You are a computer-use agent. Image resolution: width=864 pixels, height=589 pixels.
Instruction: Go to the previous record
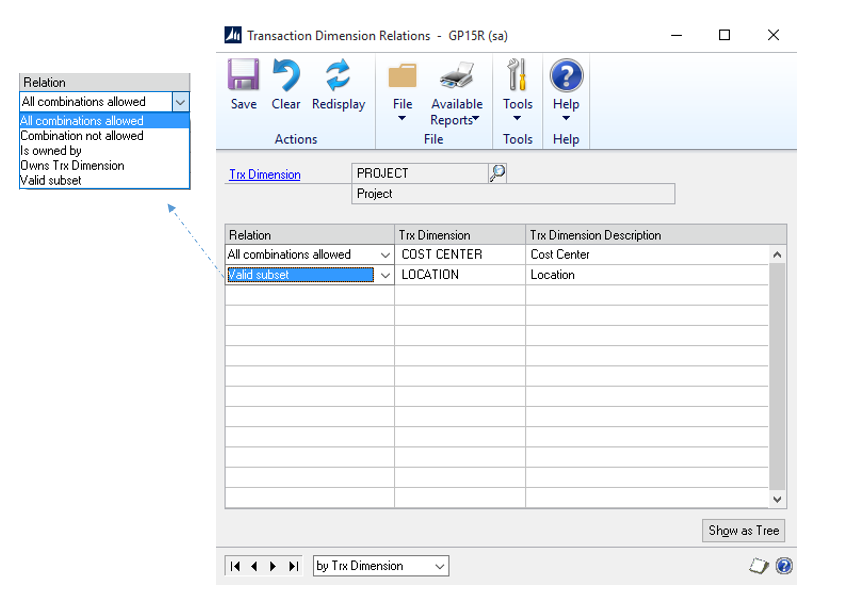[254, 566]
